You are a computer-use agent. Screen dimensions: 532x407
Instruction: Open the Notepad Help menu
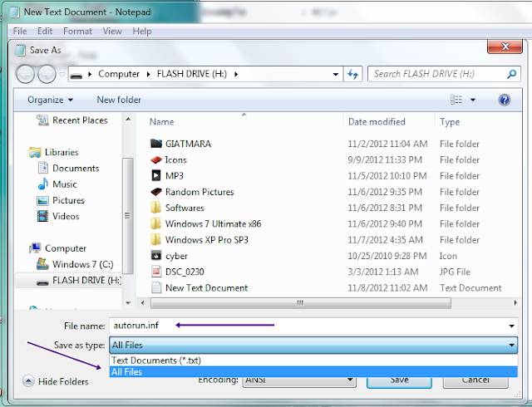pos(142,32)
